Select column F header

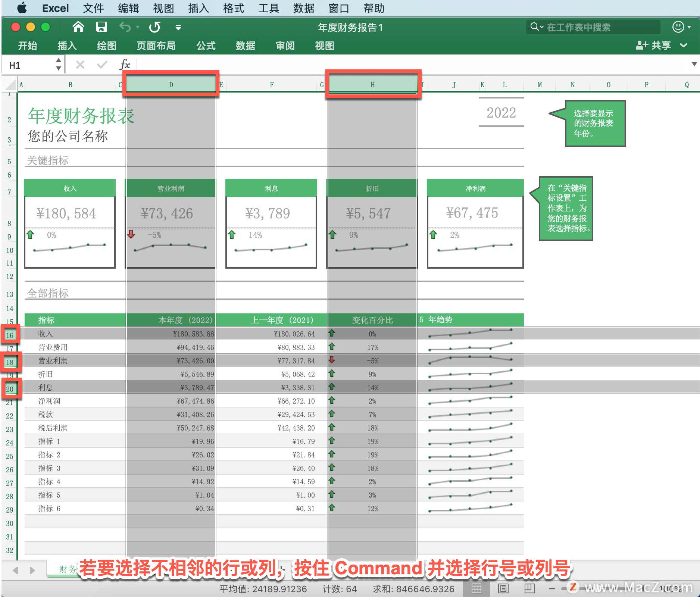pos(272,84)
